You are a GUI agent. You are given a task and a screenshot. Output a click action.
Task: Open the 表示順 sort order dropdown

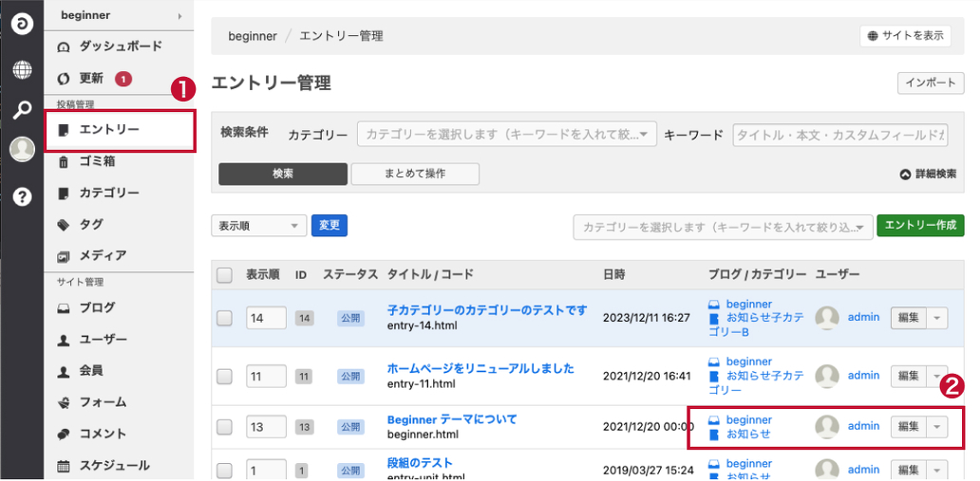pyautogui.click(x=258, y=226)
